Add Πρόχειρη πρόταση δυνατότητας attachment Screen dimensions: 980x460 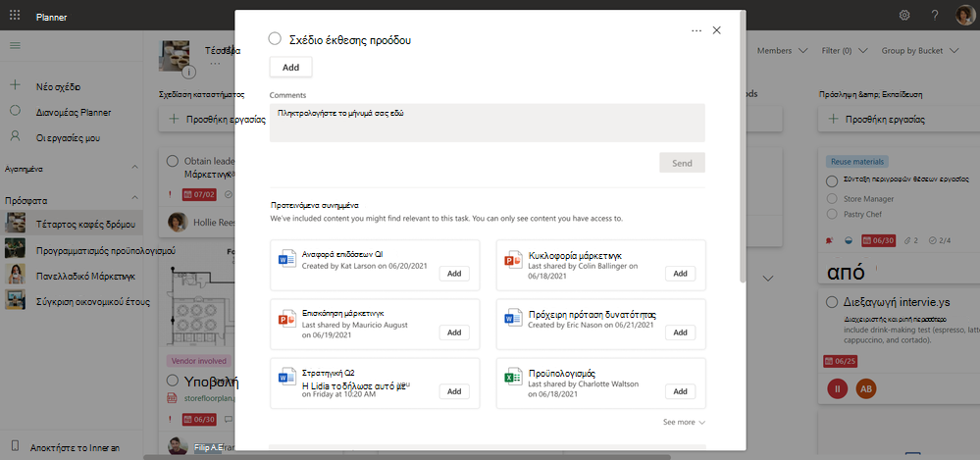(680, 332)
